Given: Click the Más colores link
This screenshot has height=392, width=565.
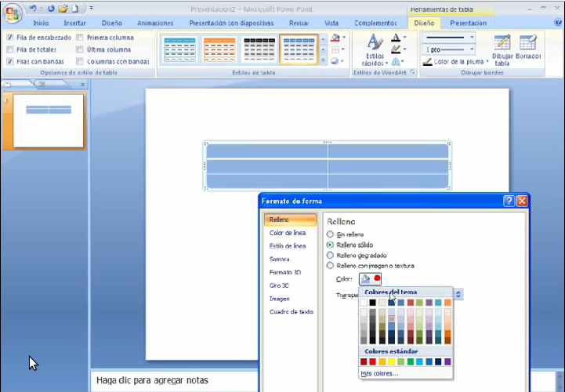Looking at the screenshot, I should pyautogui.click(x=379, y=373).
